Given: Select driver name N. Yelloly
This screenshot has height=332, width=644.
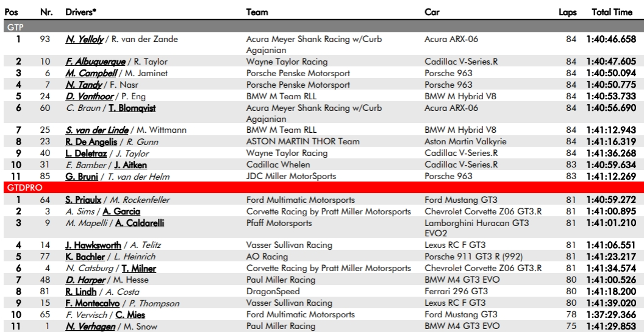Looking at the screenshot, I should (84, 40).
